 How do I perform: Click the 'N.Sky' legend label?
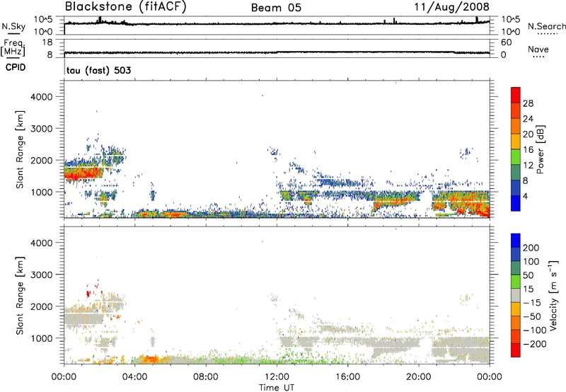(x=13, y=26)
